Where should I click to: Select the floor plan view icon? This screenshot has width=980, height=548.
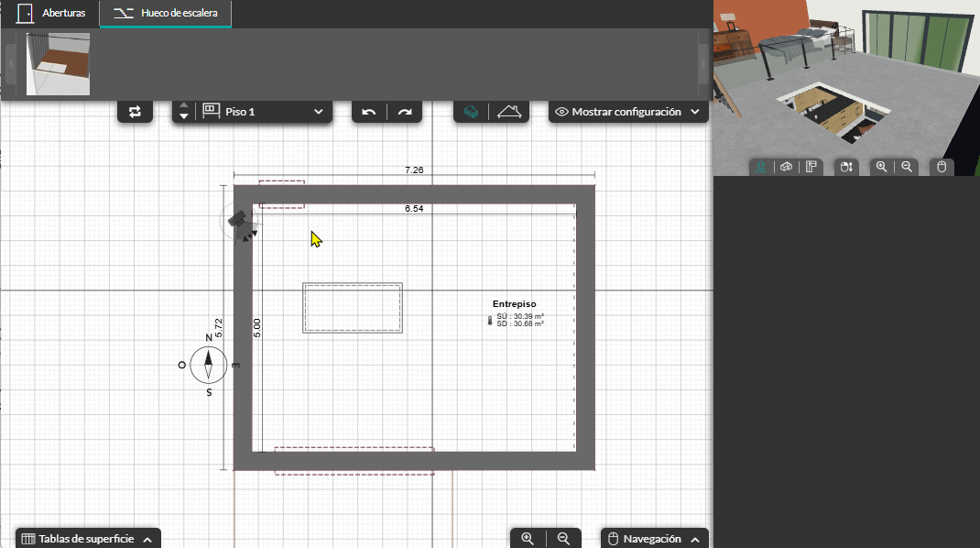472,112
